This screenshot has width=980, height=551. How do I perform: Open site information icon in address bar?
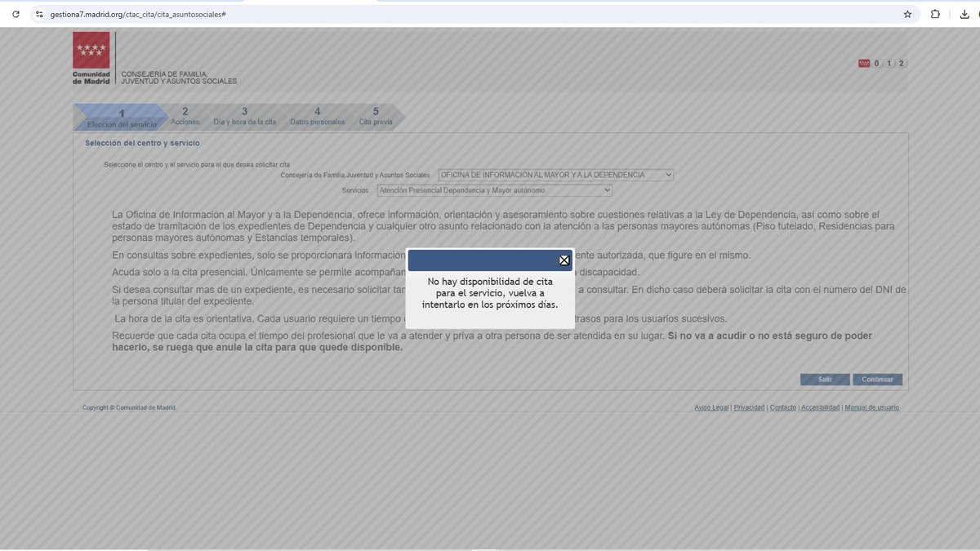(x=38, y=14)
